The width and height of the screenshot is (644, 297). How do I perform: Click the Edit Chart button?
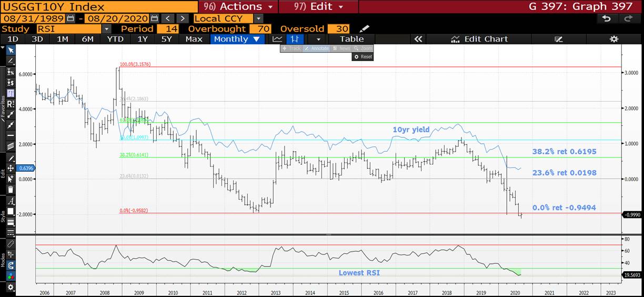tap(479, 39)
